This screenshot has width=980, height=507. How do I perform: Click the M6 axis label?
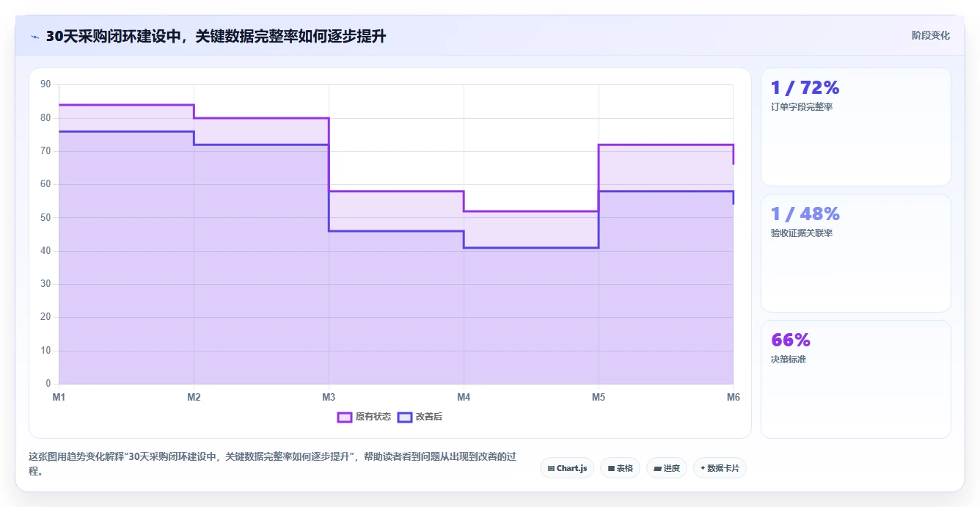[734, 397]
